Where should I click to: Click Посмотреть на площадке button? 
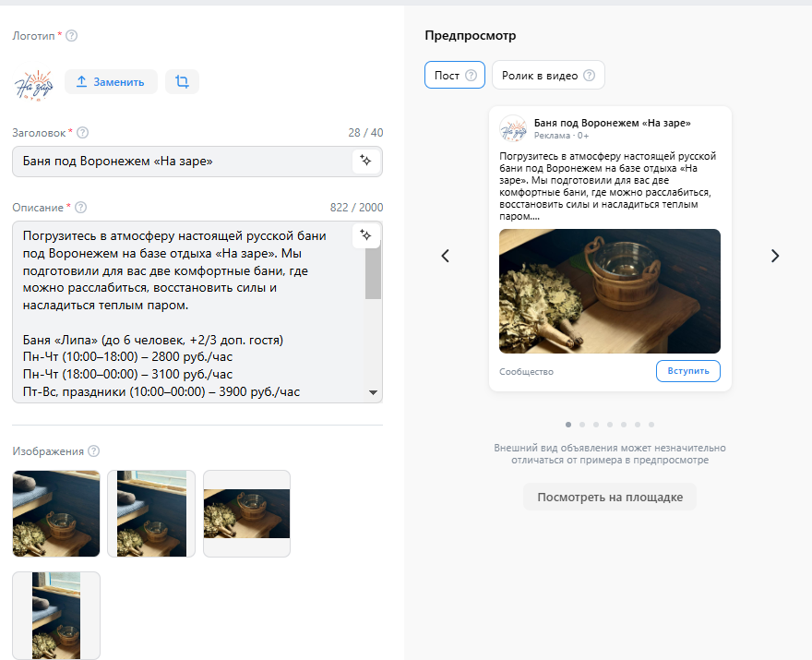coord(610,497)
